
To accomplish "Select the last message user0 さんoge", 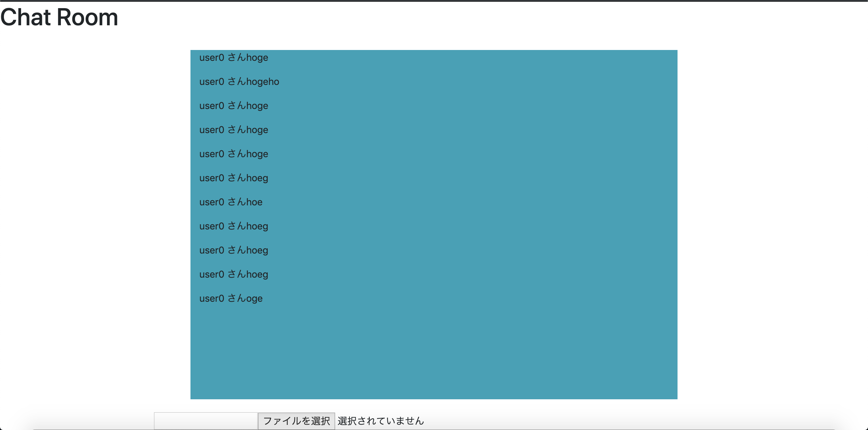I will click(x=231, y=298).
